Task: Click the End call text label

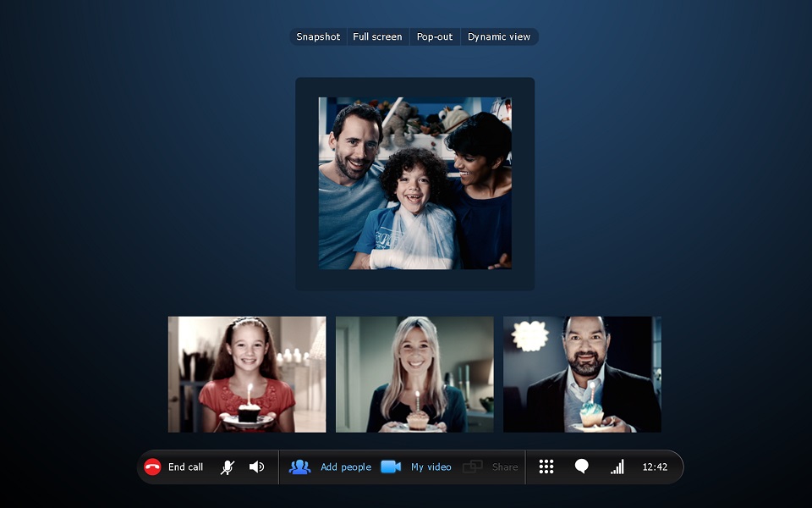Action: 185,467
